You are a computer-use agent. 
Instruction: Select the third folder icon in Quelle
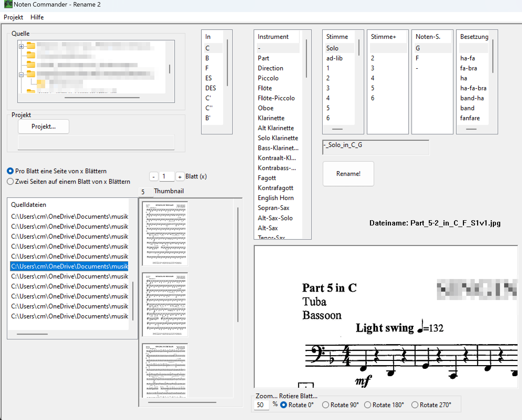31,64
